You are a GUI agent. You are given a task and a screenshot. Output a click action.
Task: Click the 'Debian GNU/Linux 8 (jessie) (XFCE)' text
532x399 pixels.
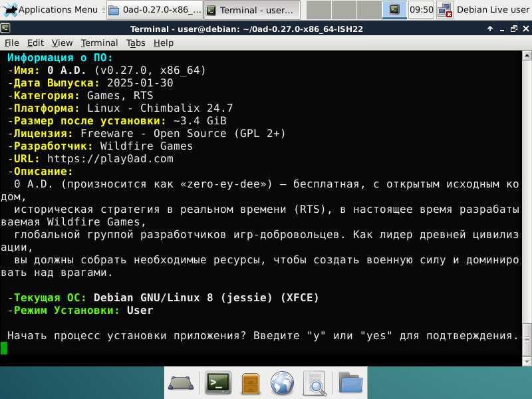[x=206, y=297]
